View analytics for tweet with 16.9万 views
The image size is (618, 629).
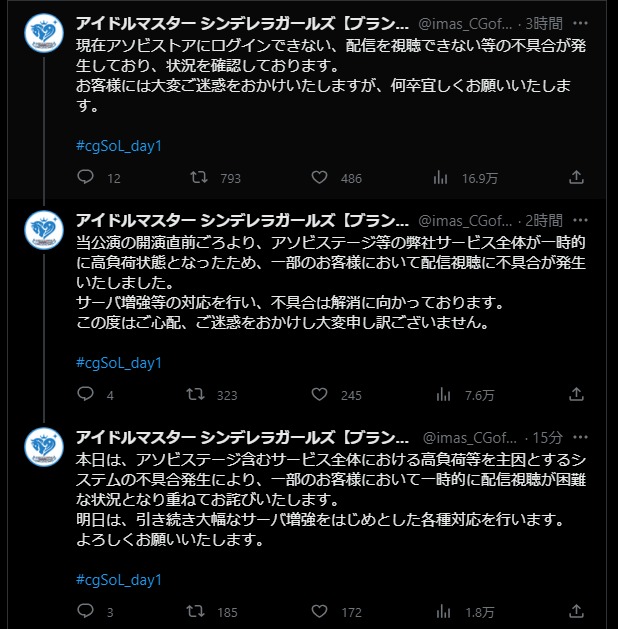pyautogui.click(x=440, y=177)
